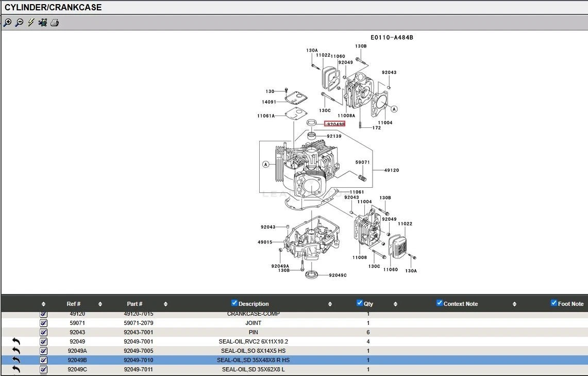Disable the Context Note column checkbox
This screenshot has width=588, height=376.
point(440,303)
